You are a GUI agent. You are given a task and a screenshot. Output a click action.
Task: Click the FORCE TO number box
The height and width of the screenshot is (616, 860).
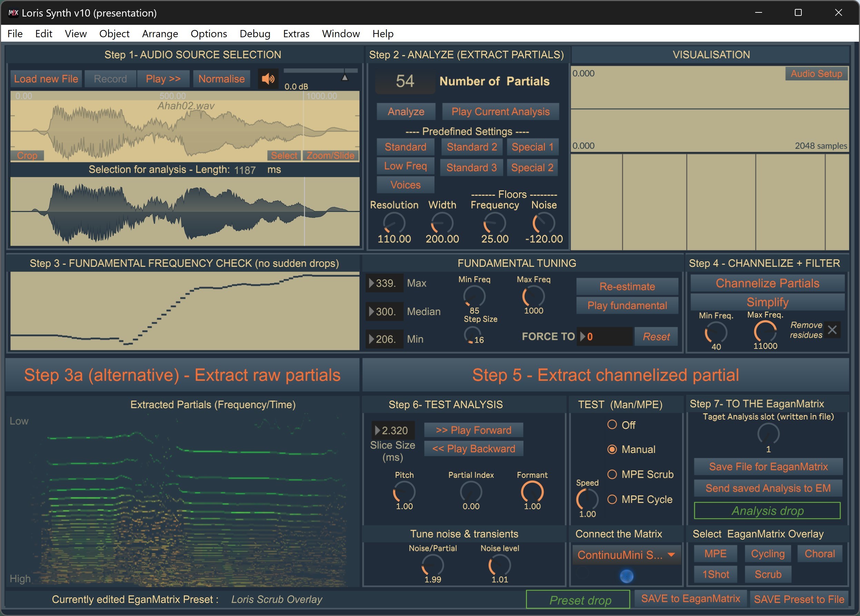tap(605, 336)
